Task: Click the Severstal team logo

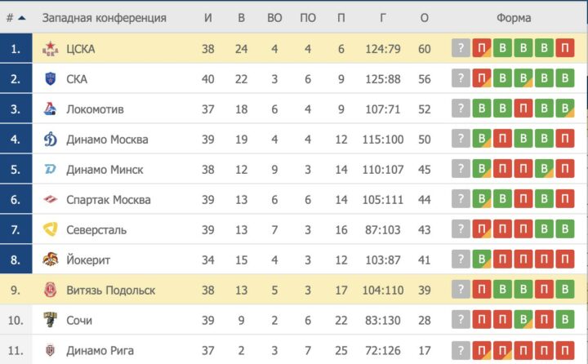Action: pyautogui.click(x=50, y=230)
